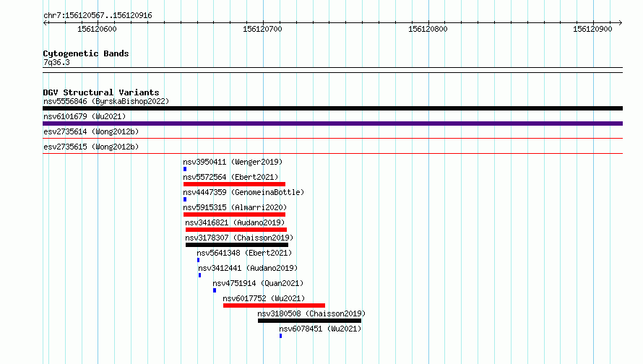Click ruler position 156120900

pyautogui.click(x=592, y=29)
